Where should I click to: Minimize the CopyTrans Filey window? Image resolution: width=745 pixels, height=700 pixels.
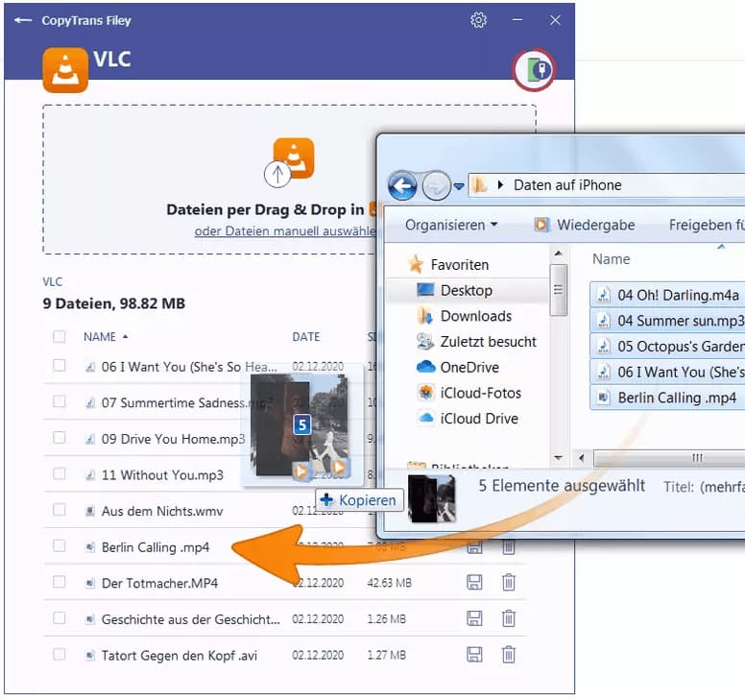point(517,20)
